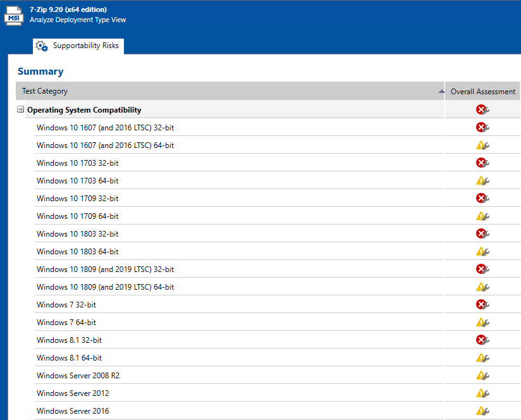The width and height of the screenshot is (521, 420).
Task: Click the Summary heading
Action: click(40, 71)
